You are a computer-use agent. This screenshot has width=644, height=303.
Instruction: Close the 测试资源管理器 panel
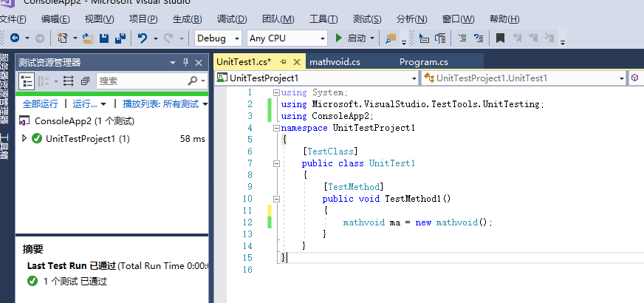pos(199,63)
